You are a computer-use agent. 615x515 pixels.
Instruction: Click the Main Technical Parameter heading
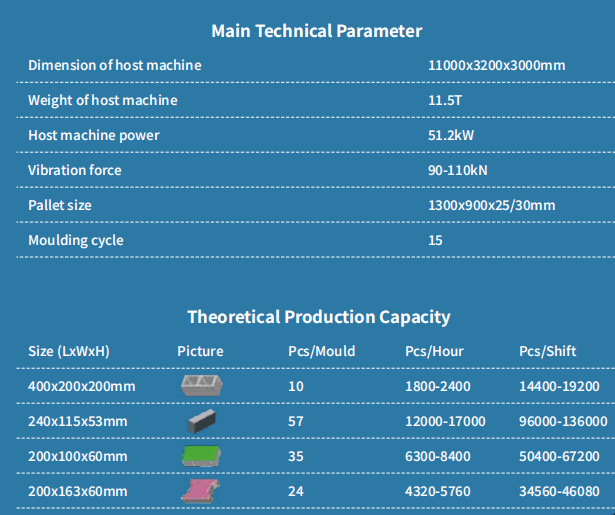pos(316,31)
